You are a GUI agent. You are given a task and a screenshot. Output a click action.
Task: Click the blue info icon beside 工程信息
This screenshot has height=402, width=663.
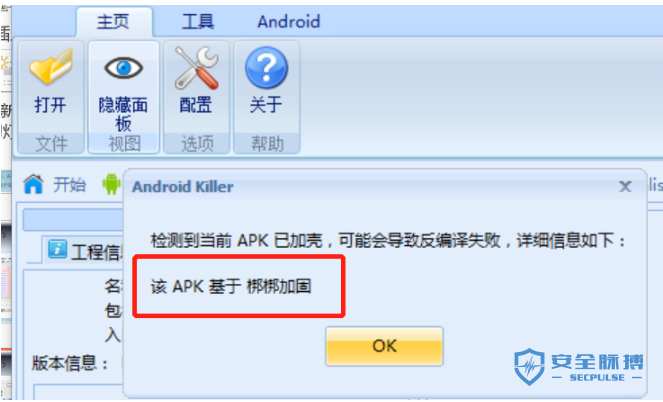coord(58,249)
